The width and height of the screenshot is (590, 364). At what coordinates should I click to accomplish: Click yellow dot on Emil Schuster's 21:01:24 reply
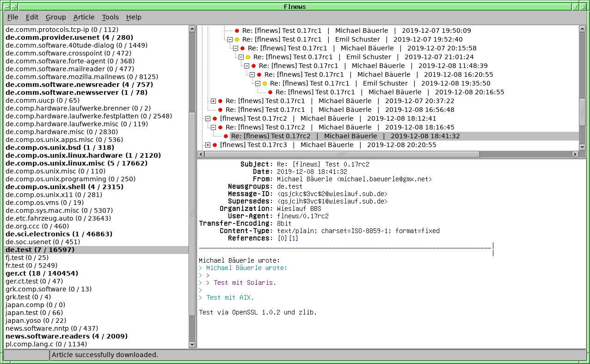(248, 57)
